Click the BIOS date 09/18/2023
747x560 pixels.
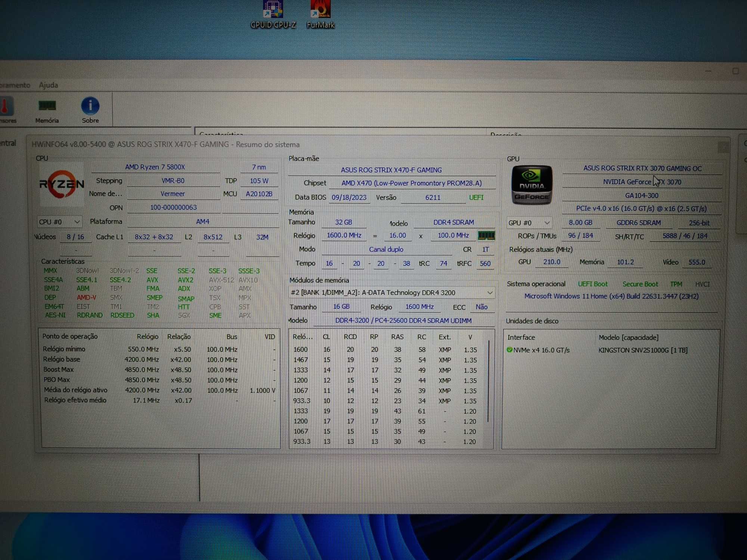[349, 197]
